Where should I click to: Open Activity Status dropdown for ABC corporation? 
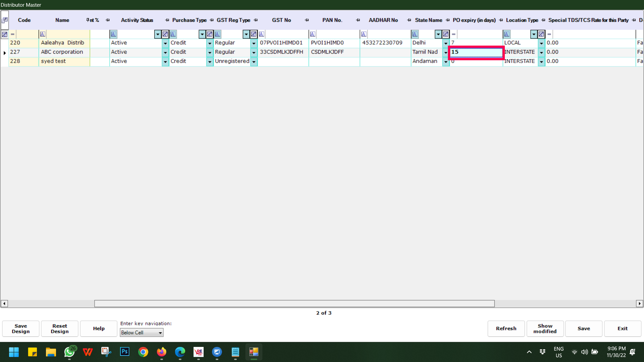(165, 52)
